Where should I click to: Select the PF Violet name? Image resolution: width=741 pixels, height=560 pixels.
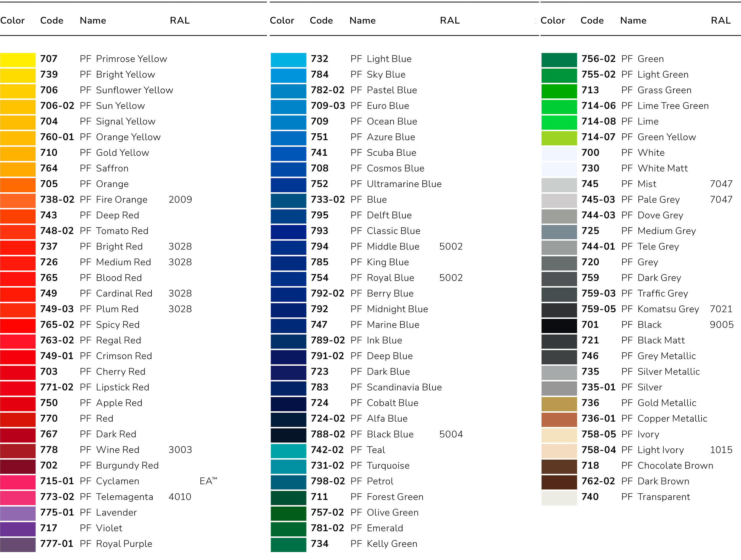coord(101,528)
